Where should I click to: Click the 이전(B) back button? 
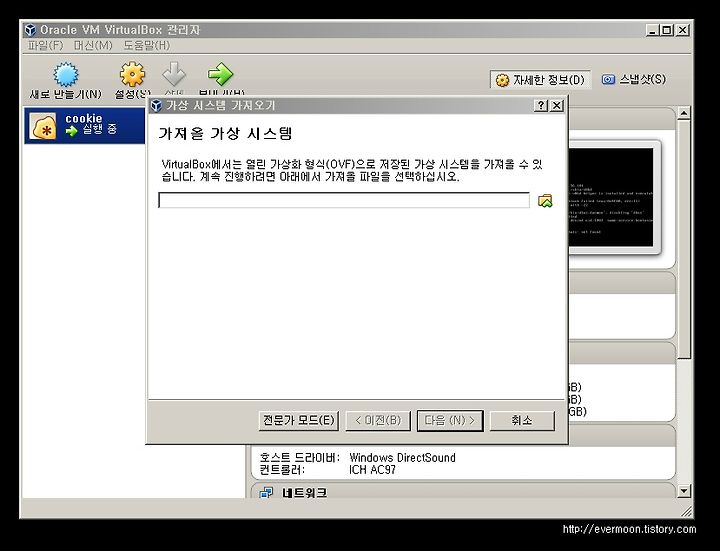point(378,421)
